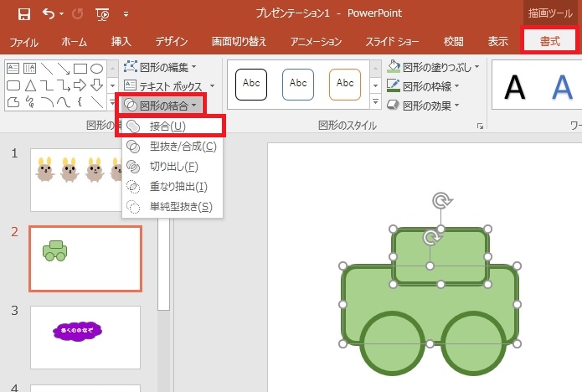The height and width of the screenshot is (392, 582).
Task: Pick the straight line shape
Action: click(47, 69)
